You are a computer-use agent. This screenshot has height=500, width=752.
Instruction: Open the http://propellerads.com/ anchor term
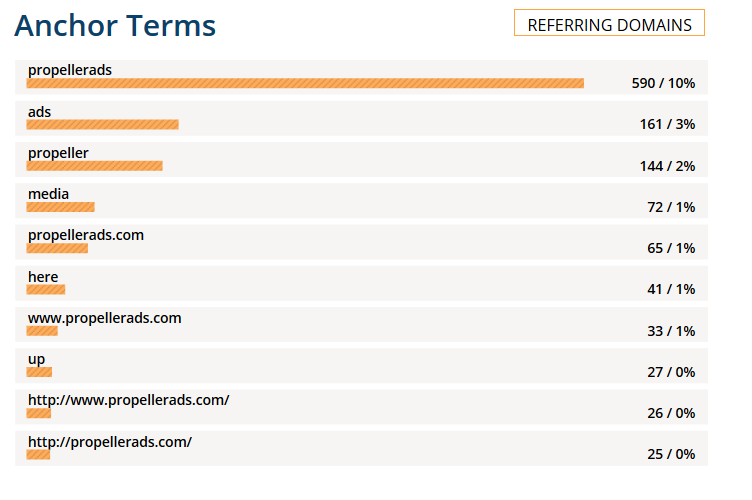coord(110,442)
